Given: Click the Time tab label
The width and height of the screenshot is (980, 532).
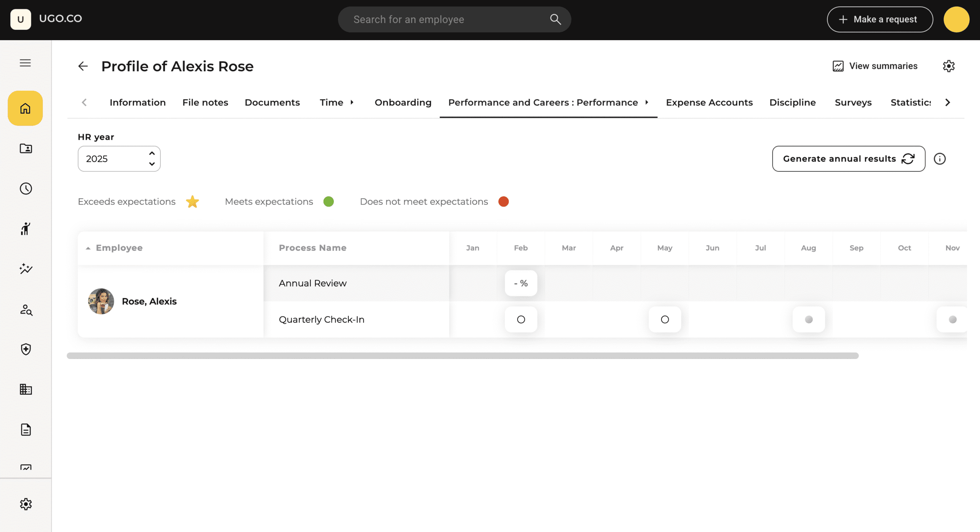Looking at the screenshot, I should tap(331, 103).
